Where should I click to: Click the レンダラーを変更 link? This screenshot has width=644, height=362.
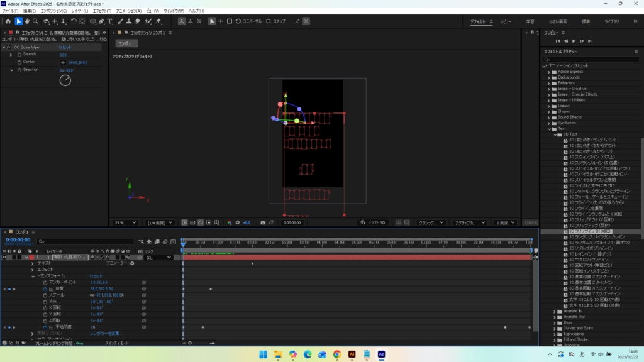pyautogui.click(x=104, y=333)
